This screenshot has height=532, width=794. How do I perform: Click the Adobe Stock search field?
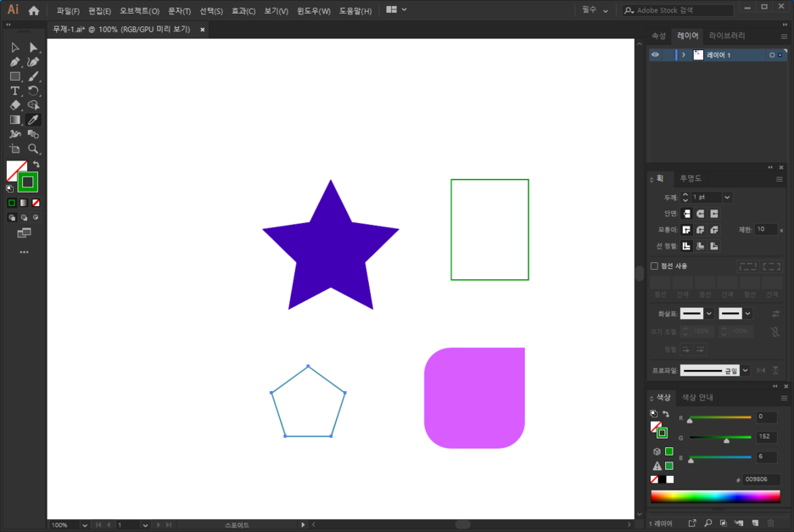pos(678,10)
